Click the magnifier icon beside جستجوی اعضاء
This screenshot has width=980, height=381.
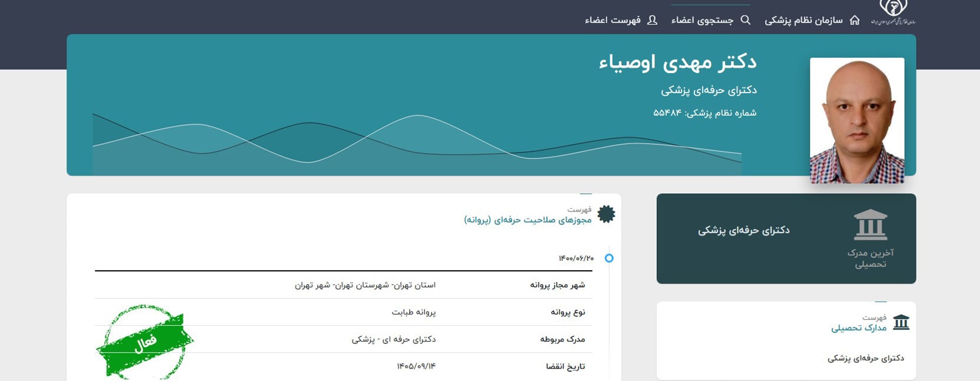click(745, 20)
